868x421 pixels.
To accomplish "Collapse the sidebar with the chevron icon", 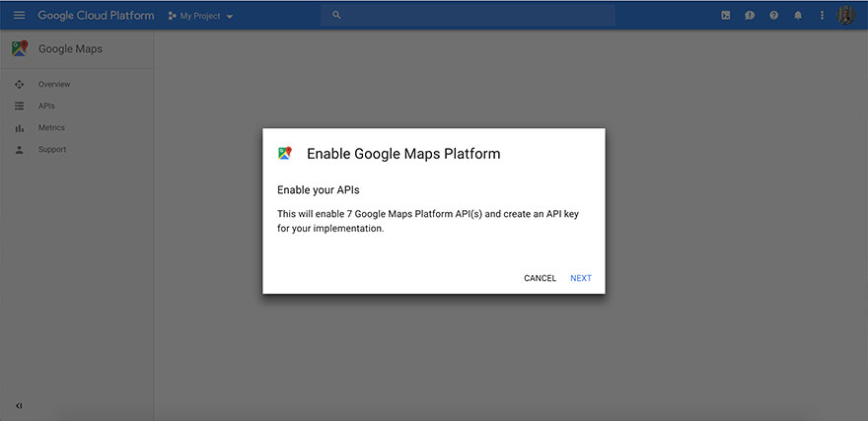I will click(x=19, y=405).
